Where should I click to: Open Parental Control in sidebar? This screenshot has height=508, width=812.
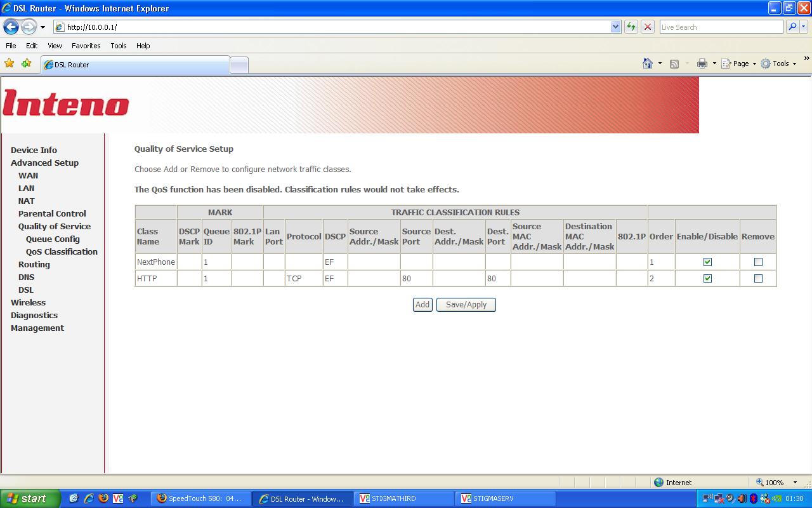tap(52, 213)
